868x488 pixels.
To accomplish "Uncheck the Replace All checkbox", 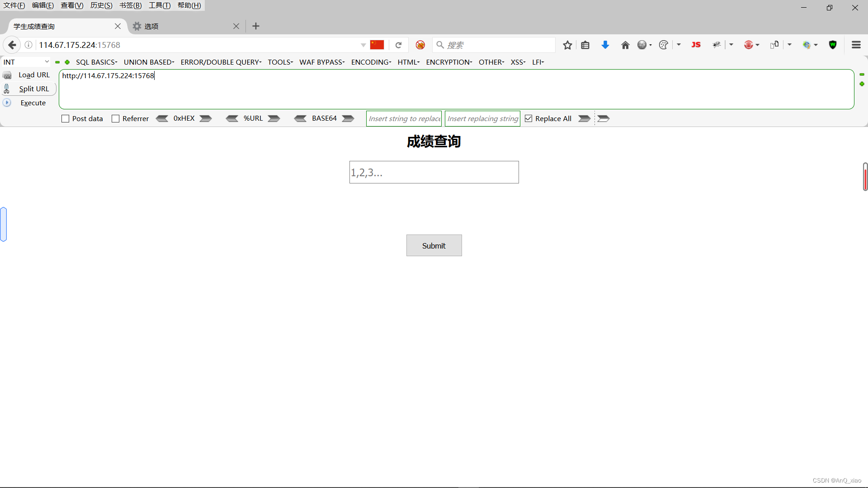I will click(528, 118).
